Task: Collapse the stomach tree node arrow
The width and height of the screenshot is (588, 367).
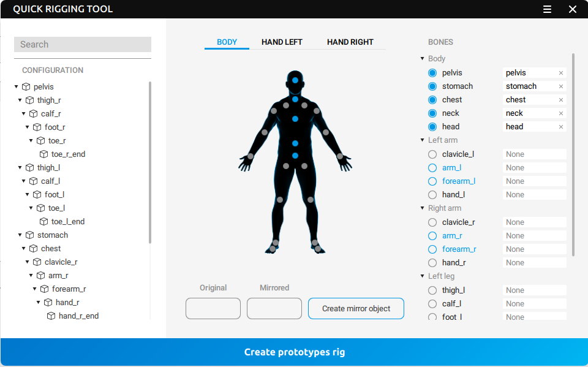Action: click(20, 235)
